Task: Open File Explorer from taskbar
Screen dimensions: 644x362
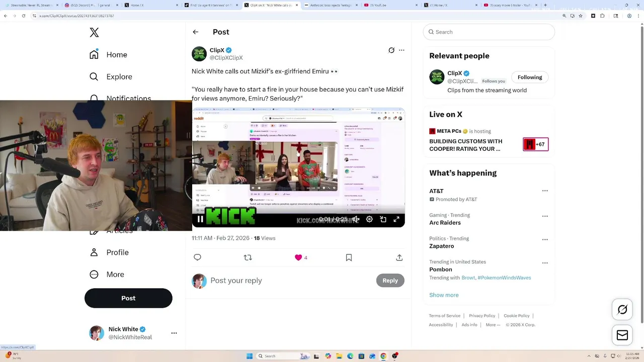Action: [x=339, y=356]
